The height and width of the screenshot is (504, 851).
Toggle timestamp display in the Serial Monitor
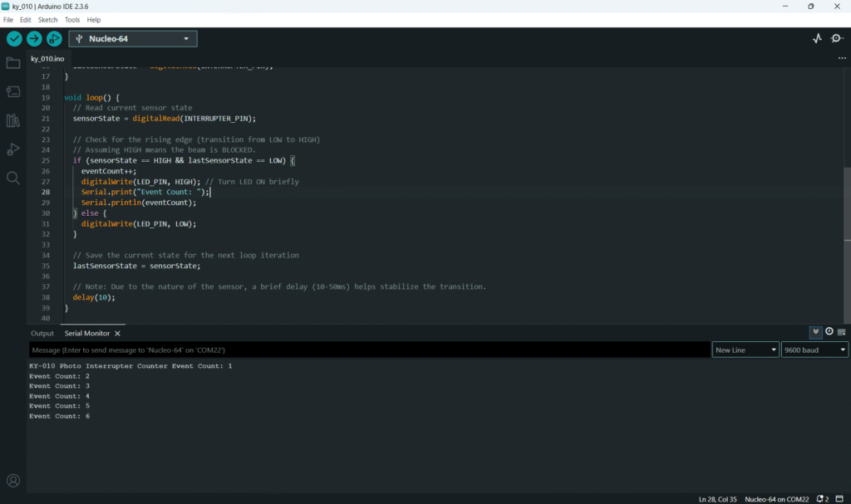829,332
